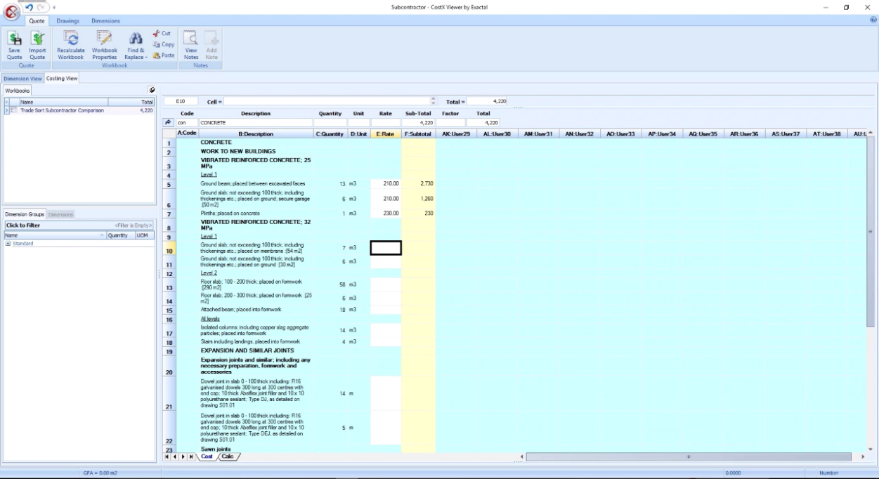Image resolution: width=879 pixels, height=479 pixels.
Task: Select the AP:User34 column header
Action: pos(662,133)
